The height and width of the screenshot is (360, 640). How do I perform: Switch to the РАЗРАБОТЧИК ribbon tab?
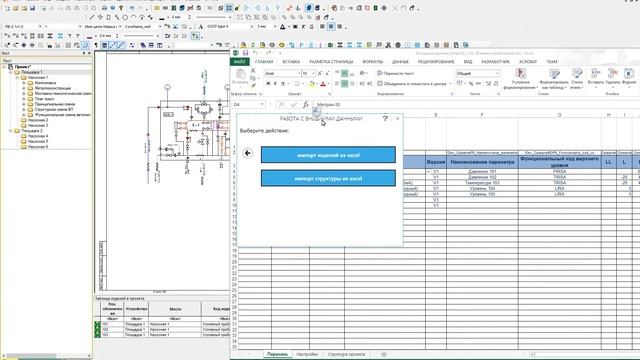point(496,62)
